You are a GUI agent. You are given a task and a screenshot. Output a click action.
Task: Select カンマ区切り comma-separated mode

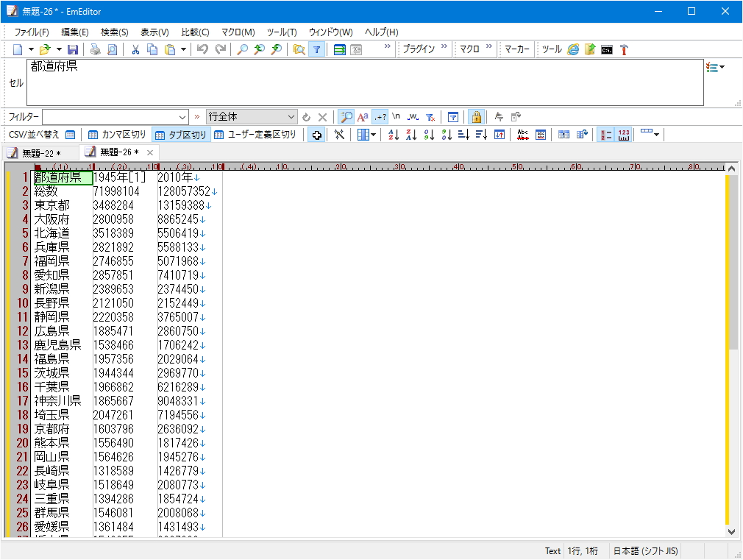point(117,135)
